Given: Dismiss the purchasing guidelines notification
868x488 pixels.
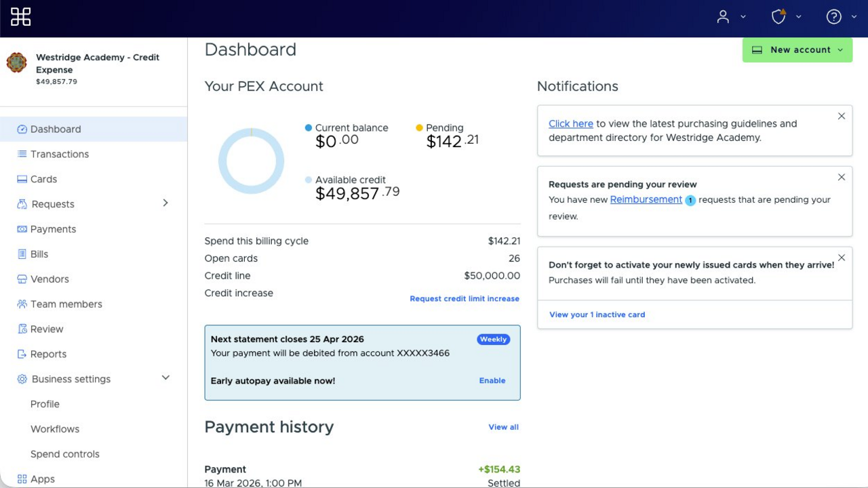Looking at the screenshot, I should coord(842,117).
